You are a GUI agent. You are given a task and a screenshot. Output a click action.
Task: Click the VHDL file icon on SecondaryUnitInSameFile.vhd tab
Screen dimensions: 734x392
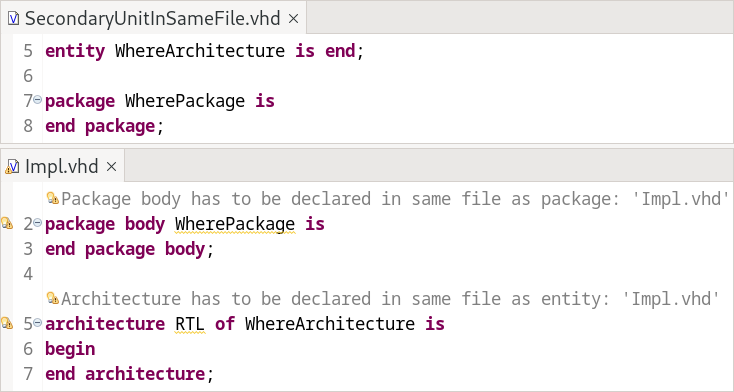click(14, 19)
